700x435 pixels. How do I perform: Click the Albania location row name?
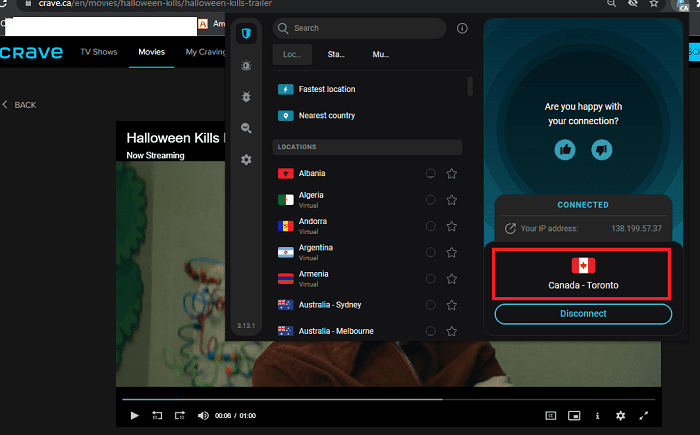312,173
